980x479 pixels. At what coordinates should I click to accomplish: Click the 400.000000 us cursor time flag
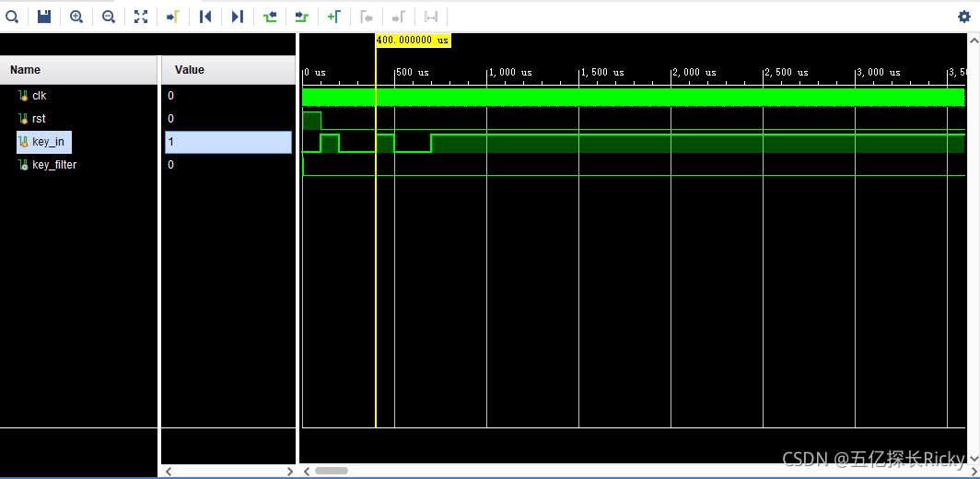pyautogui.click(x=413, y=40)
